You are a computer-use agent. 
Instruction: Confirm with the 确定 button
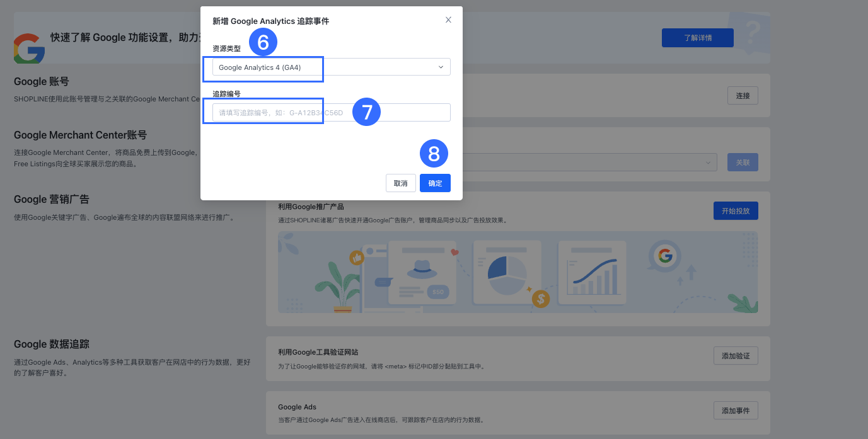435,183
